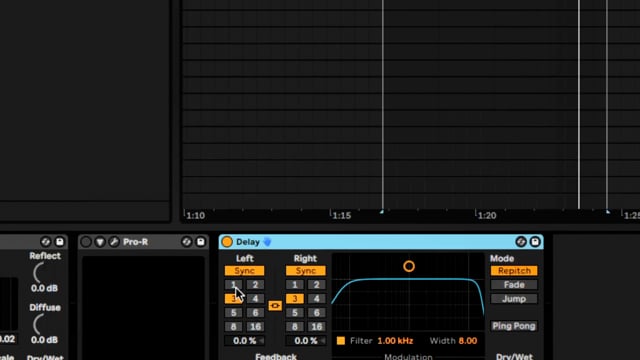
Task: Set Left delay to 1 sixteenth
Action: (233, 285)
